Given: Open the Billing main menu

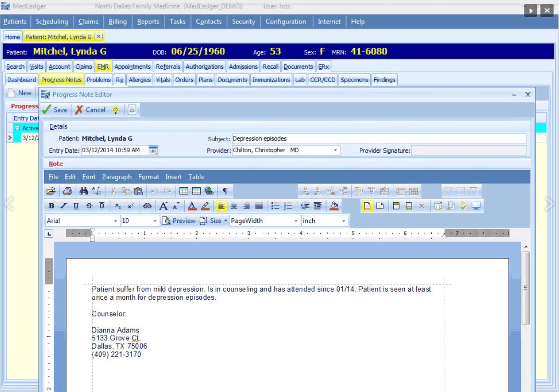Looking at the screenshot, I should [117, 22].
